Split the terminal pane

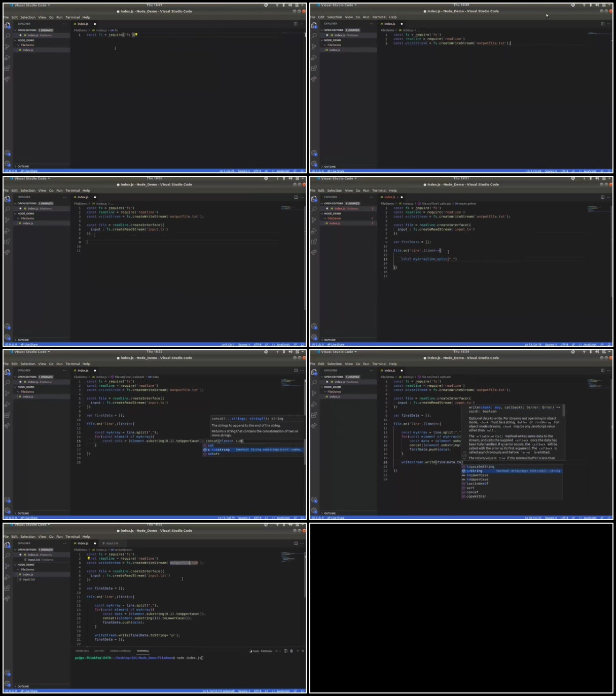[x=285, y=651]
